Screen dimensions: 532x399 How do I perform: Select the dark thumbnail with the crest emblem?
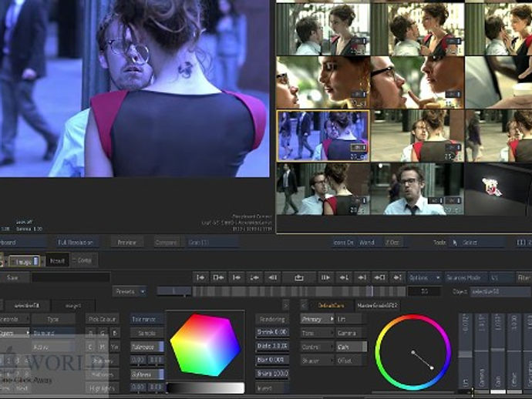[498, 189]
